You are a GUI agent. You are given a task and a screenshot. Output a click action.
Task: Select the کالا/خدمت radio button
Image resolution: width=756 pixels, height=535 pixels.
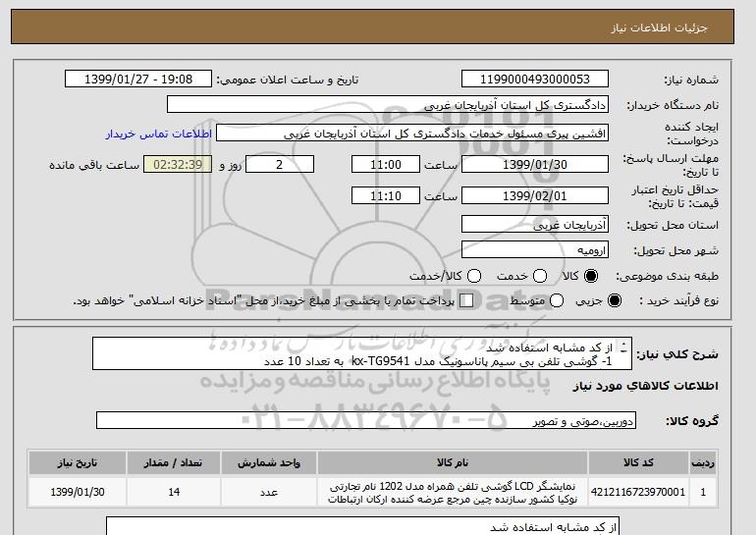474,276
